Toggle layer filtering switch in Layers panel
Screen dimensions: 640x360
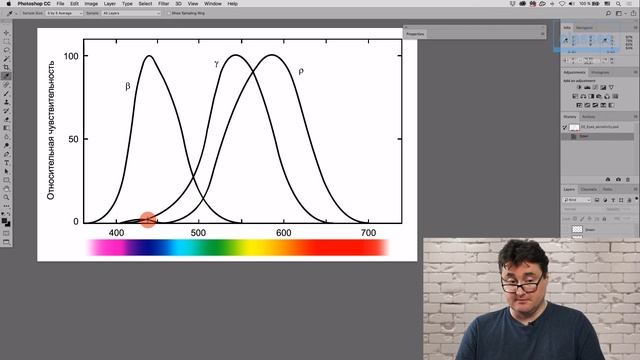[636, 199]
